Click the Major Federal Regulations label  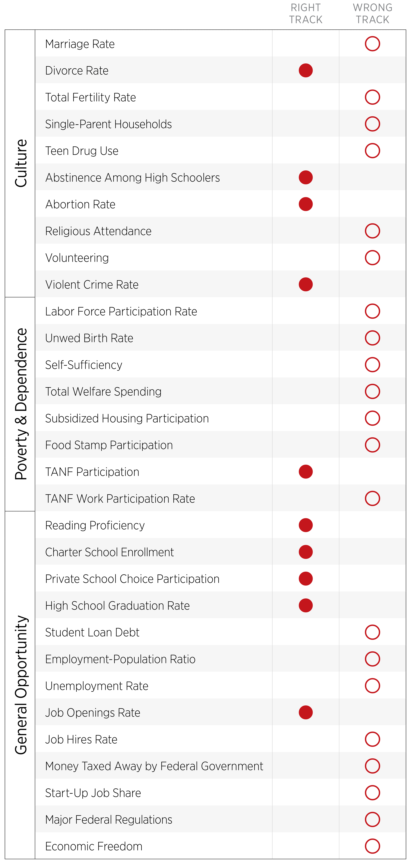109,819
